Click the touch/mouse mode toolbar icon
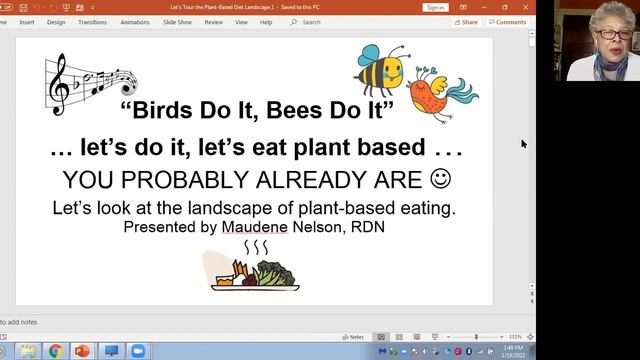This screenshot has height=360, width=640. 80,7
